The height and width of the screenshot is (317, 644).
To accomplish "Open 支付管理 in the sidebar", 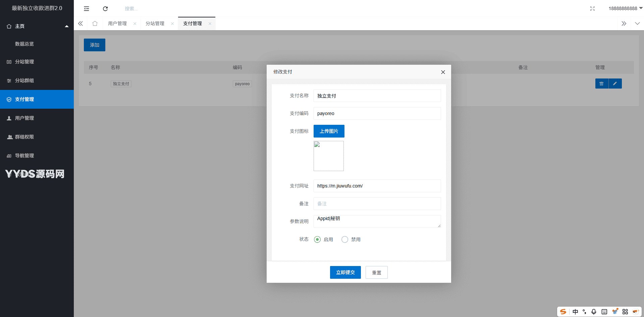I will pos(37,99).
